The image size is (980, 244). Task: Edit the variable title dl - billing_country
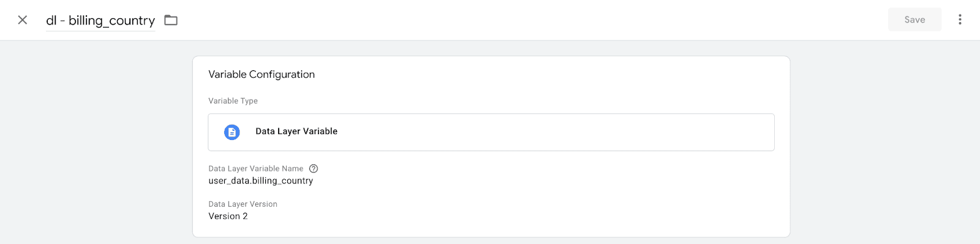coord(100,20)
